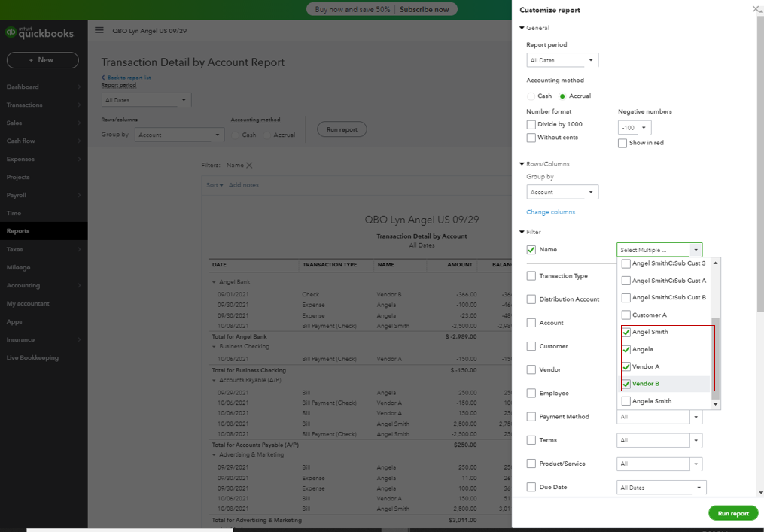Open the Negative numbers format dropdown
The image size is (764, 532).
[635, 128]
